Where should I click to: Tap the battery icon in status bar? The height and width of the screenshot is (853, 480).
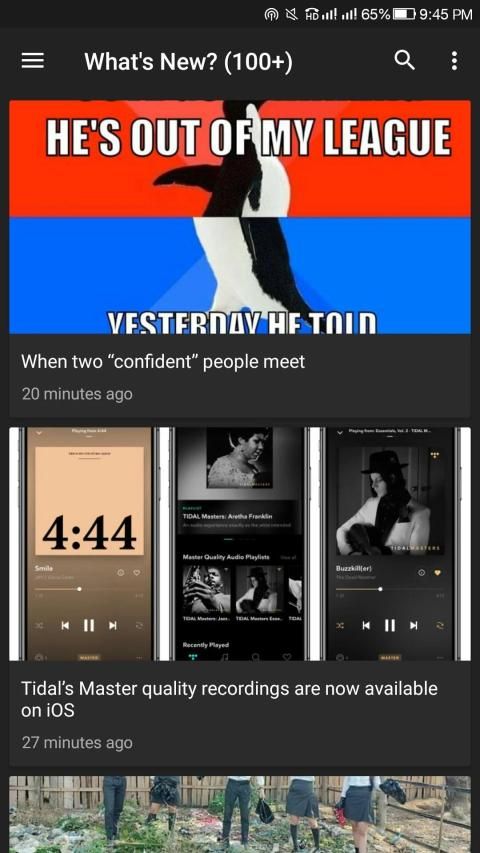click(404, 15)
